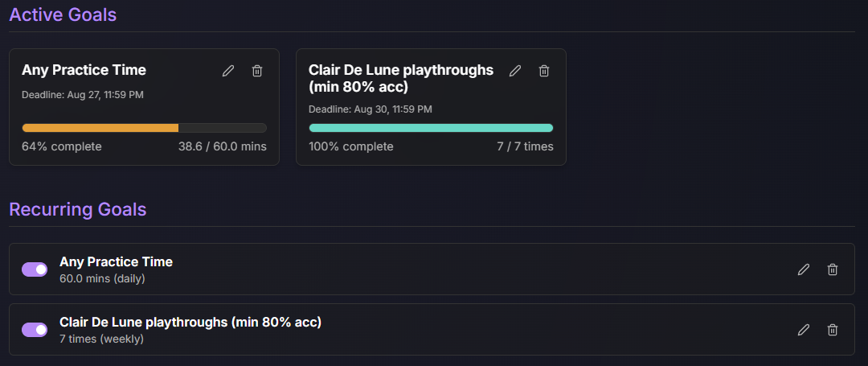Open the Any Practice Time card title
Image resolution: width=868 pixels, height=366 pixels.
[84, 70]
